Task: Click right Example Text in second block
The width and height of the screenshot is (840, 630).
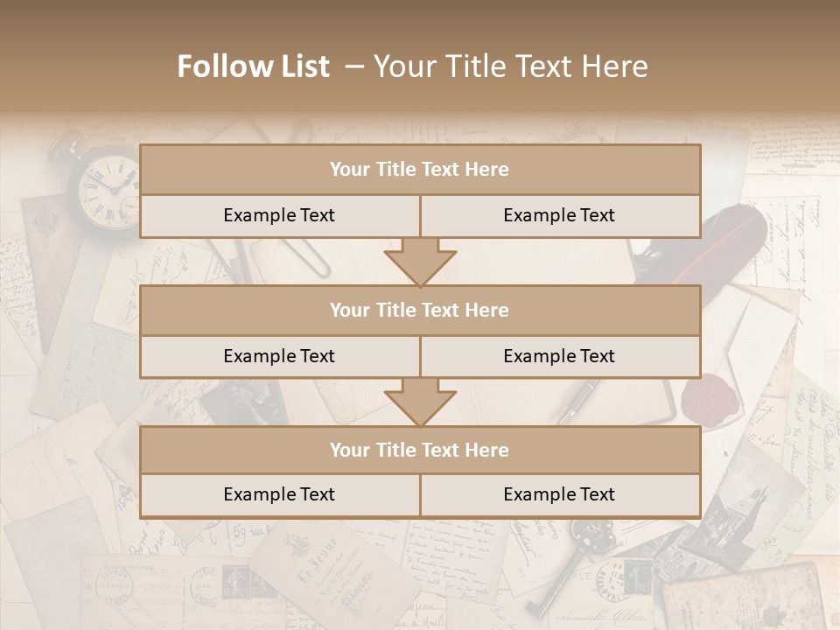Action: 559,356
